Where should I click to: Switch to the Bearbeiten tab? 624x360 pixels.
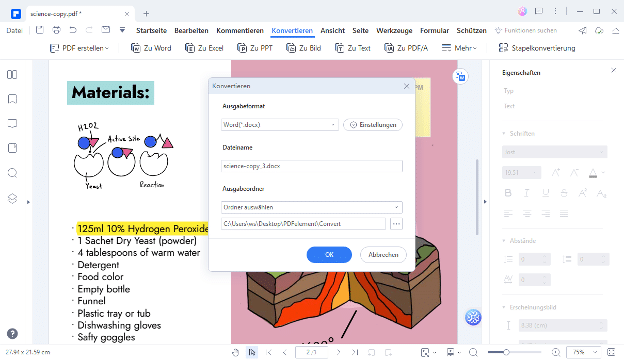191,31
